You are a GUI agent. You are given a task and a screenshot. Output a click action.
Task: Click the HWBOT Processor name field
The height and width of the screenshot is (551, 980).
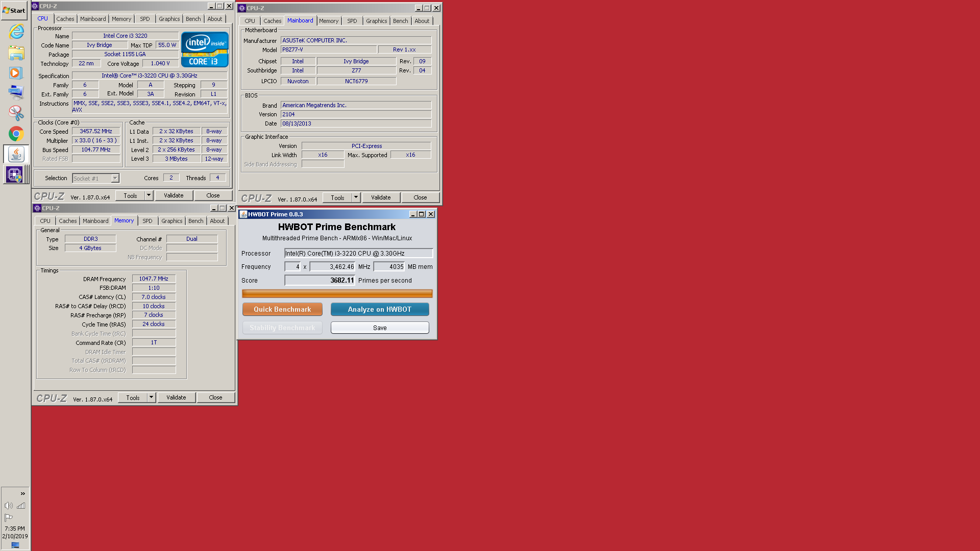pyautogui.click(x=358, y=253)
